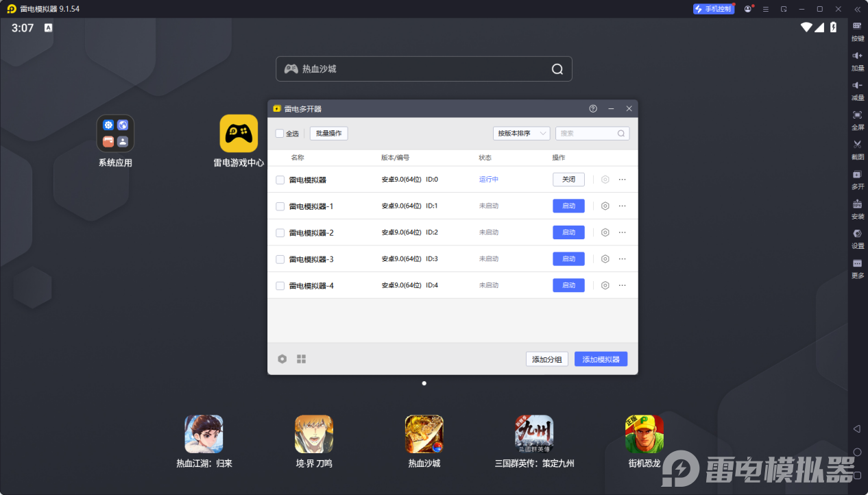Image resolution: width=868 pixels, height=495 pixels.
Task: Open the ellipsis menu for 雷电模拟器-2
Action: click(x=623, y=232)
